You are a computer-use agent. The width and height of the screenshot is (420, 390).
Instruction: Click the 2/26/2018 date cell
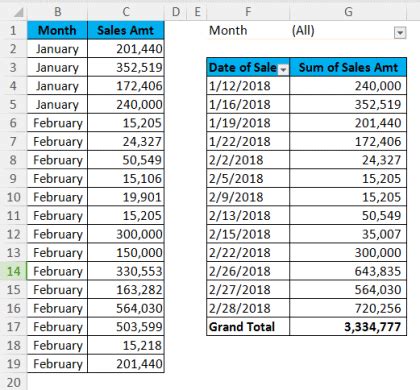click(248, 271)
